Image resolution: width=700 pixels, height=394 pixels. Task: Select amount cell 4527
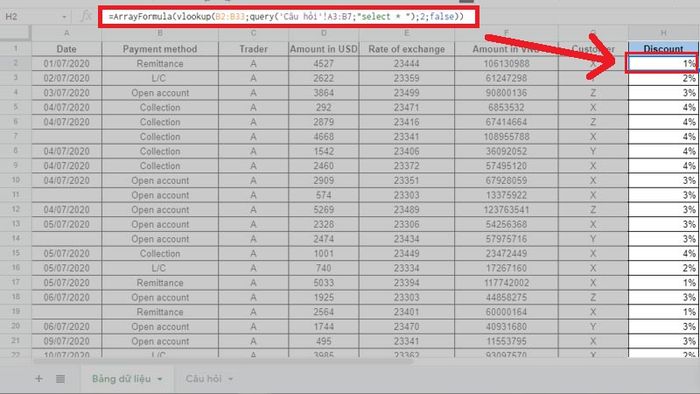[324, 64]
